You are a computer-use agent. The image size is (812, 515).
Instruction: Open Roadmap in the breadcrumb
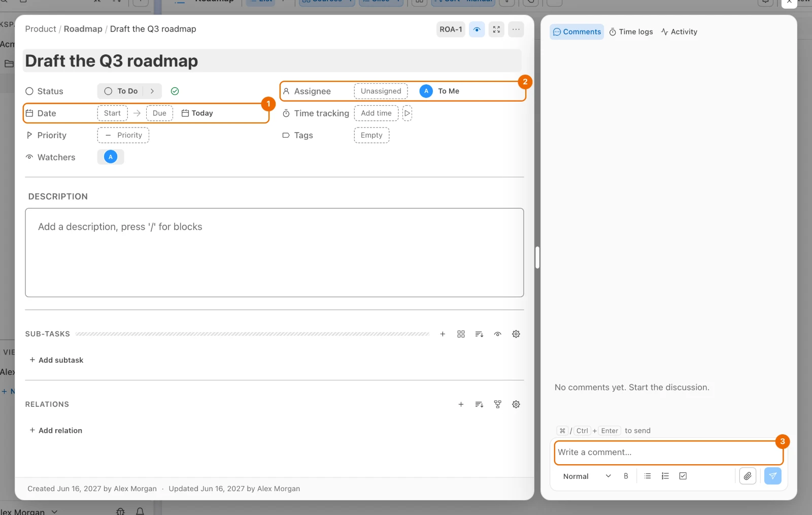[83, 29]
